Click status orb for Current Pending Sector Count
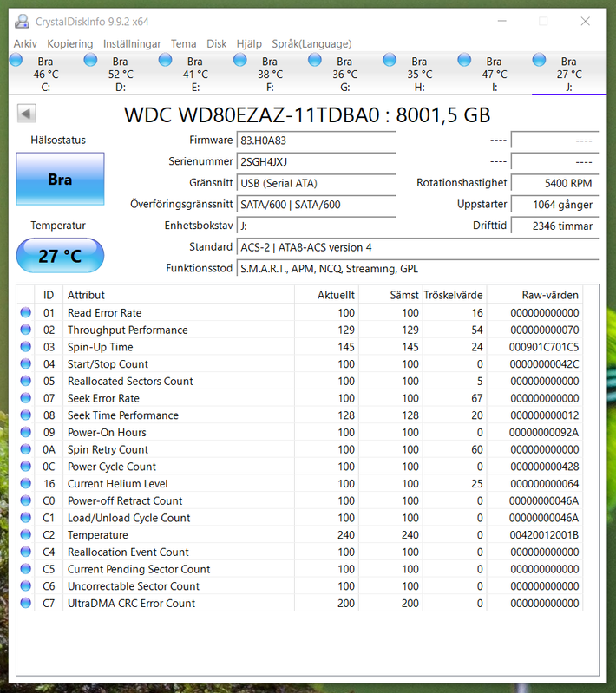 pos(26,569)
